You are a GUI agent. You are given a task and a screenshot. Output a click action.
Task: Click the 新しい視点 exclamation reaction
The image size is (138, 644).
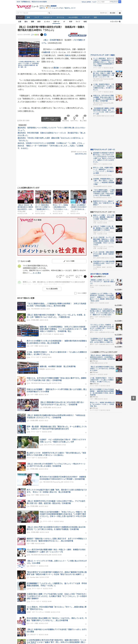click(x=83, y=118)
